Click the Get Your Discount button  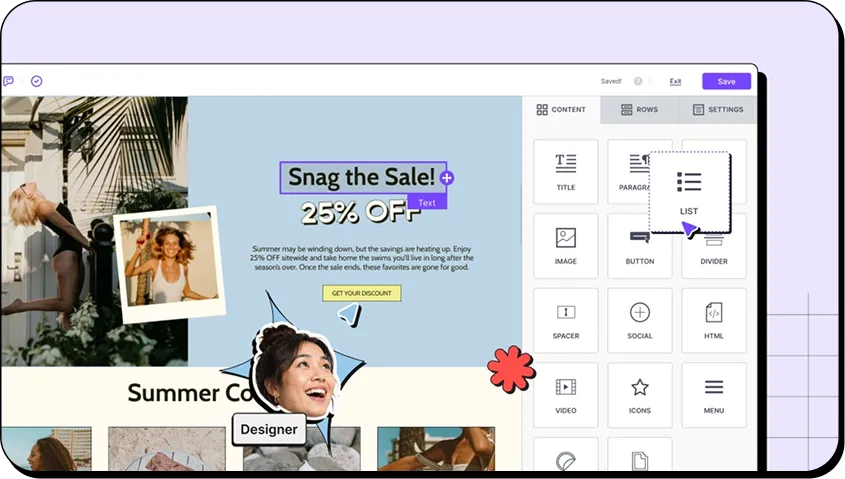click(362, 293)
